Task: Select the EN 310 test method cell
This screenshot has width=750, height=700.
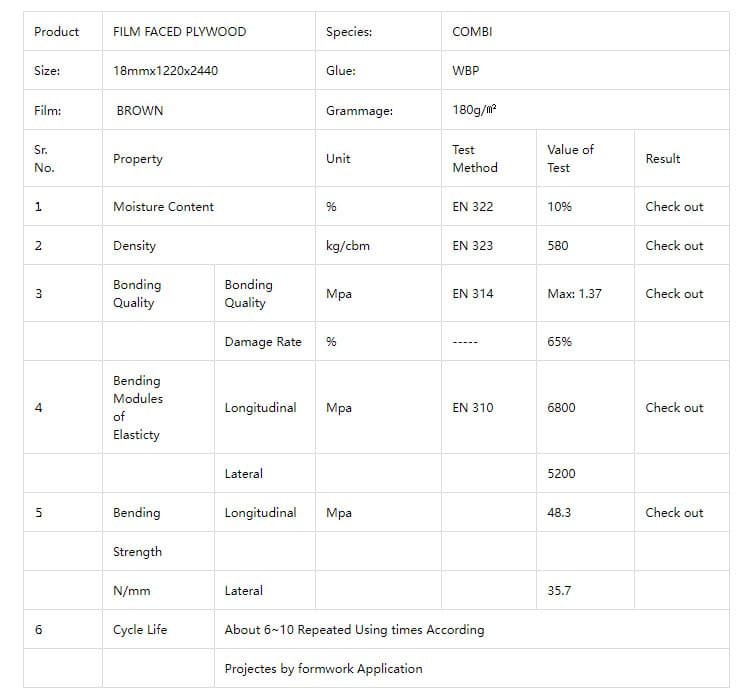Action: (472, 408)
